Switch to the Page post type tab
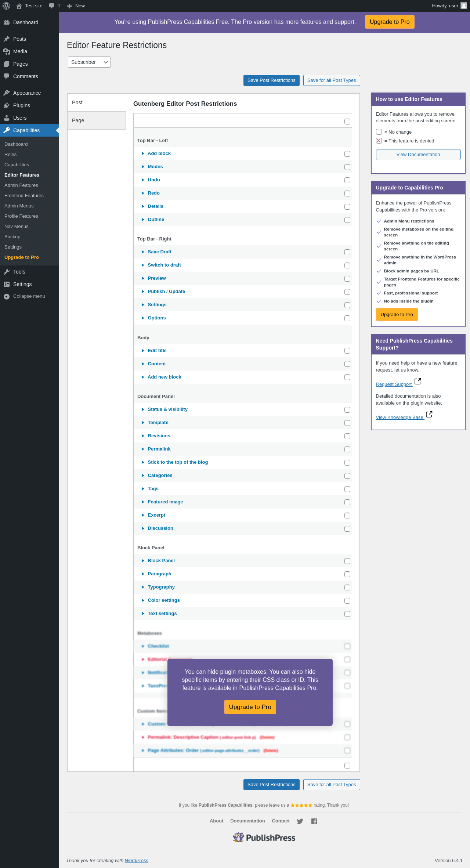 click(97, 120)
